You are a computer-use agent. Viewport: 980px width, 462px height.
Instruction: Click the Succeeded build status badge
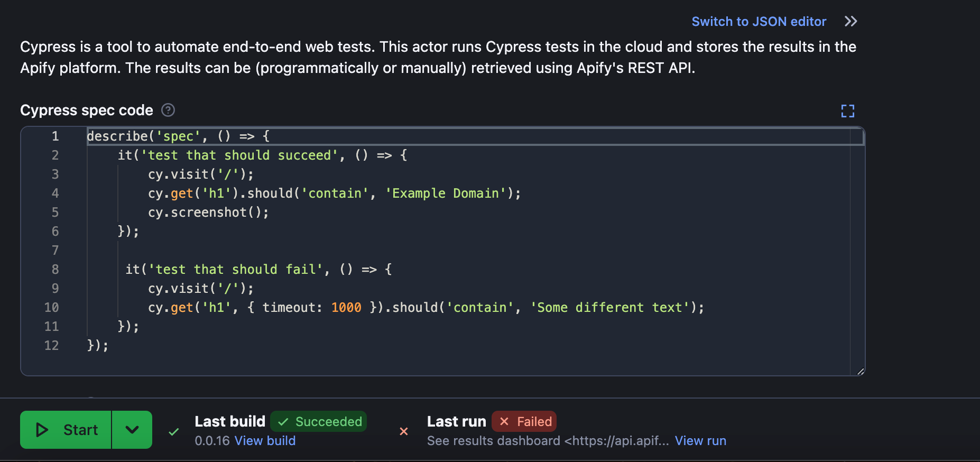pyautogui.click(x=319, y=421)
